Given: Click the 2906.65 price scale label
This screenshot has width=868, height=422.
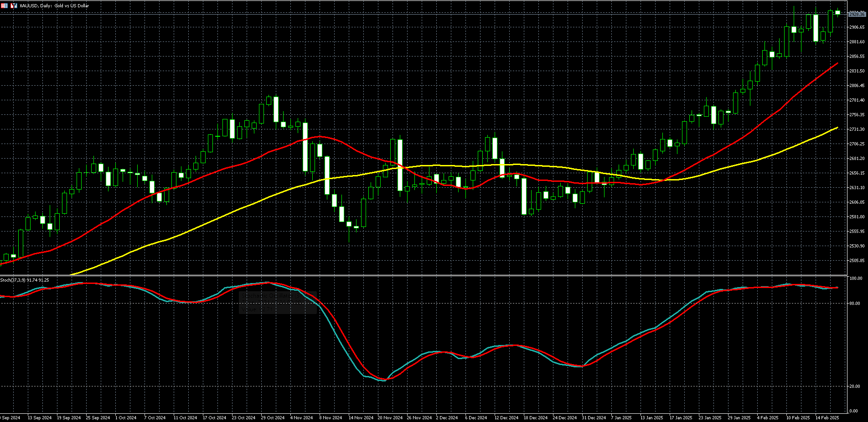Looking at the screenshot, I should point(857,27).
